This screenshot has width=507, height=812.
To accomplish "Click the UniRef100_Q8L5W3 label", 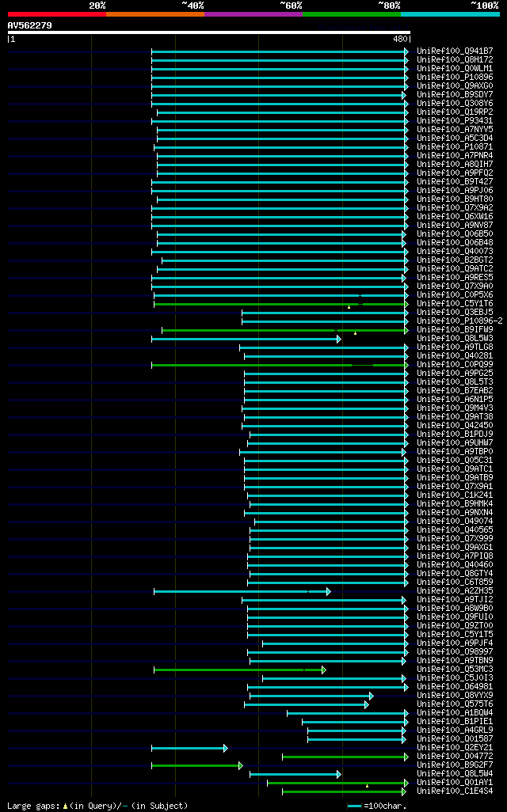I will [x=456, y=338].
